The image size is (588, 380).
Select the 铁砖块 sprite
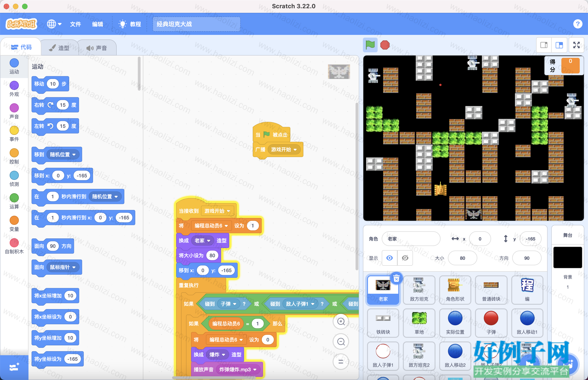pos(383,323)
